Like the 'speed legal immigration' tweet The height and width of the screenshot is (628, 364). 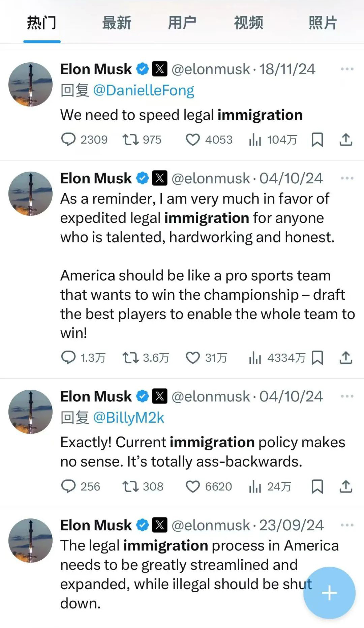(193, 140)
